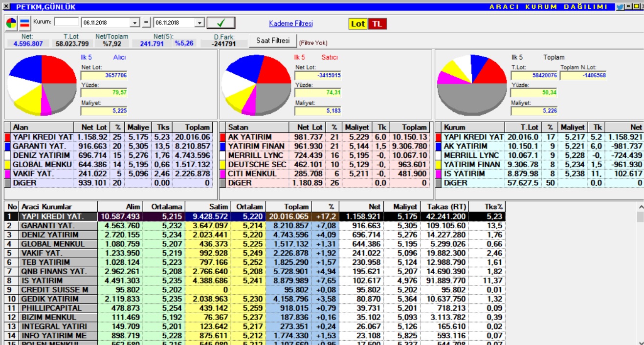
Task: Click the Toplam N.Lot field -1406568
Action: (583, 75)
